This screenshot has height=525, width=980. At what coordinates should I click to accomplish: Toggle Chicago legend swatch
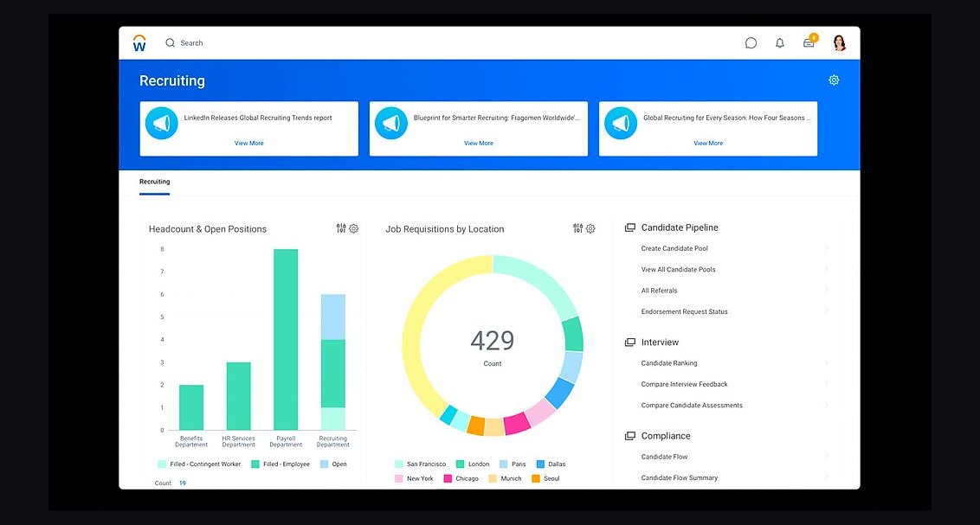click(x=448, y=478)
